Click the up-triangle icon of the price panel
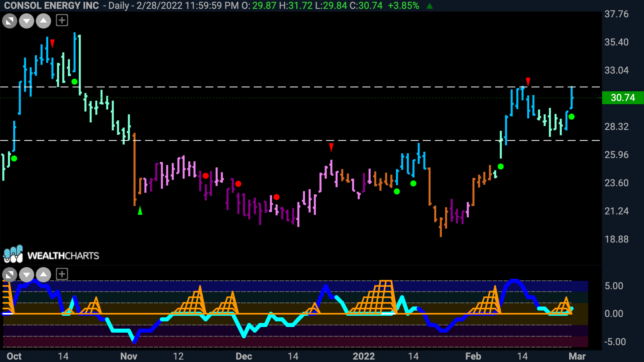This screenshot has height=362, width=644. pyautogui.click(x=43, y=21)
